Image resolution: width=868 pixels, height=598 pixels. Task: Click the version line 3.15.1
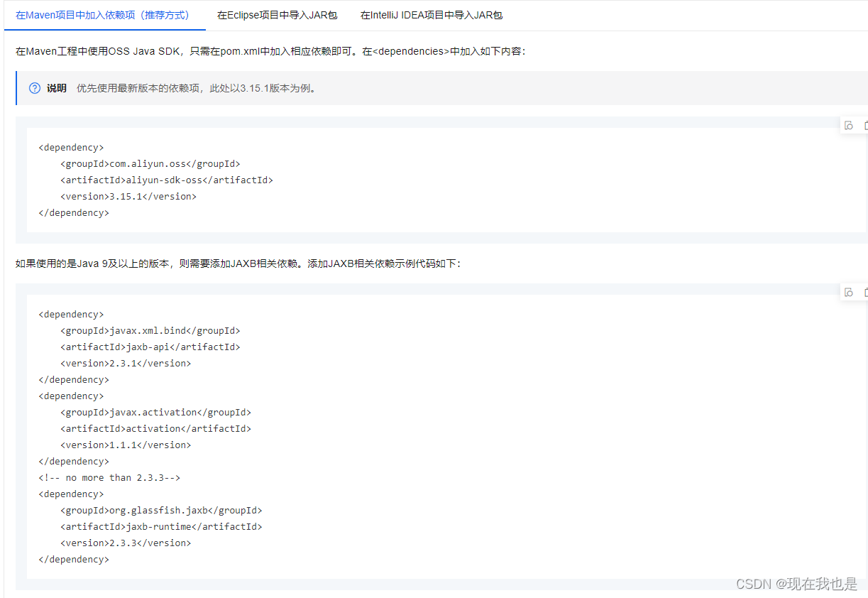128,196
